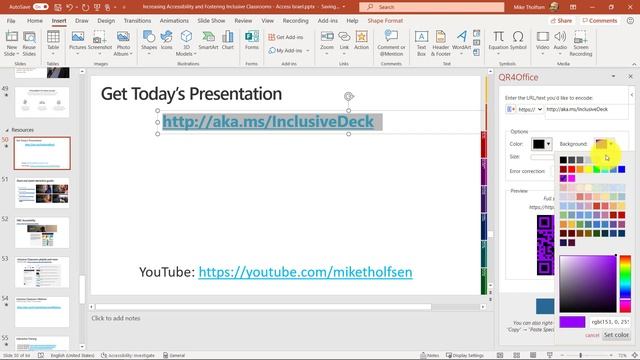Click the Undo icon in the title bar
The height and width of the screenshot is (360, 640).
pyautogui.click(x=69, y=7)
